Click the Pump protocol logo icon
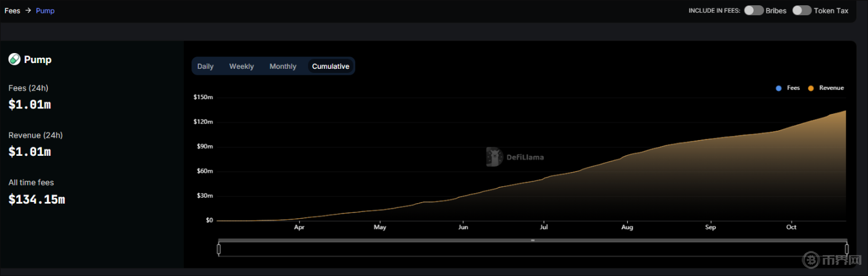The image size is (868, 276). click(15, 60)
